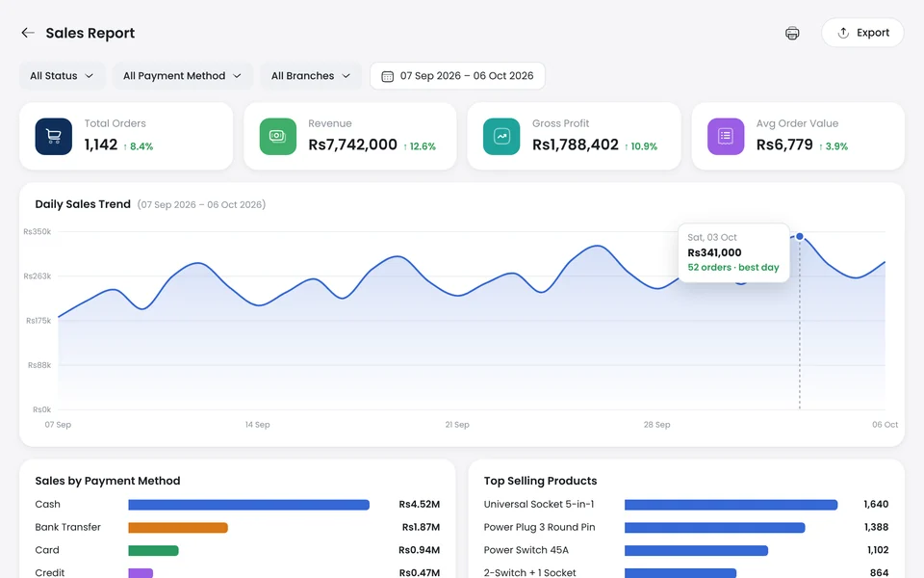Click the Power Plug 3 Round Pin bar
The image size is (924, 578).
[715, 527]
